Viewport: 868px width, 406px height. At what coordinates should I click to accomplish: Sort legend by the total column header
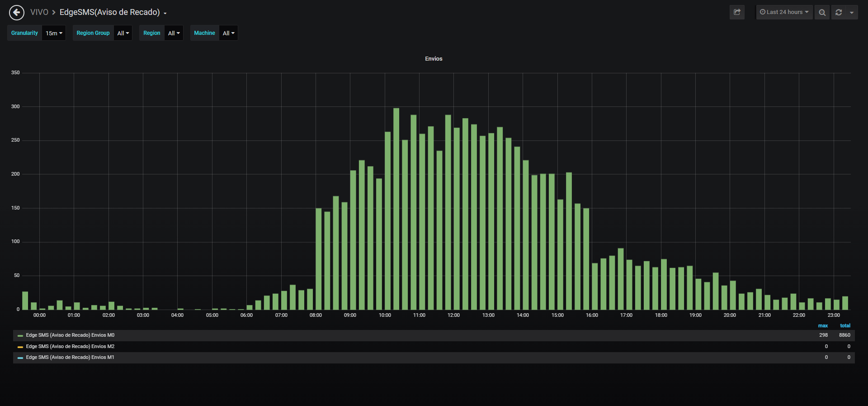tap(845, 326)
